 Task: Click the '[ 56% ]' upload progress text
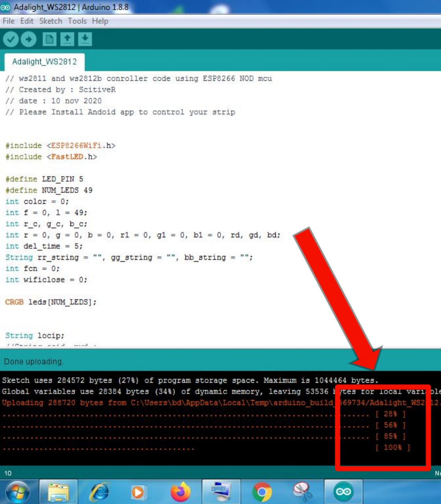pos(390,425)
